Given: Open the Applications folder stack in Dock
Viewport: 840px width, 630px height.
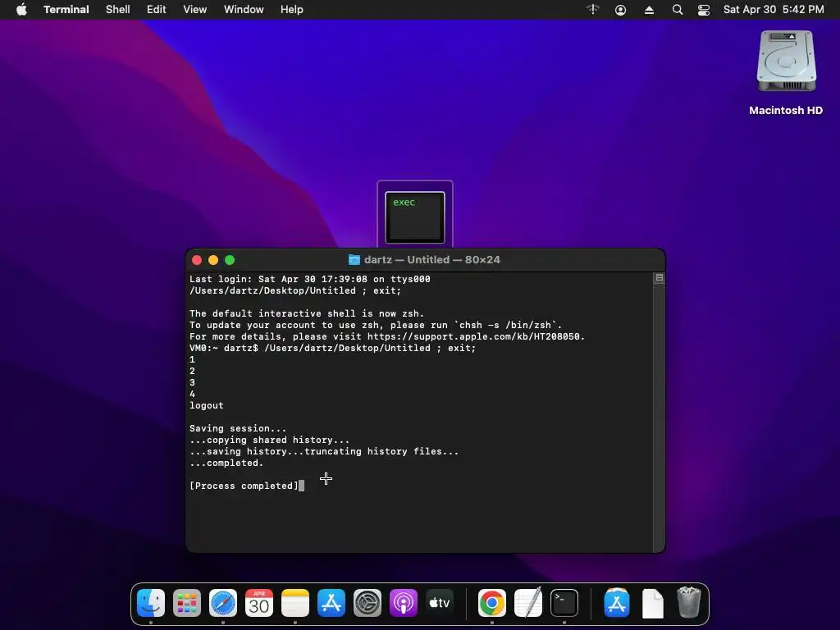Looking at the screenshot, I should tap(617, 603).
